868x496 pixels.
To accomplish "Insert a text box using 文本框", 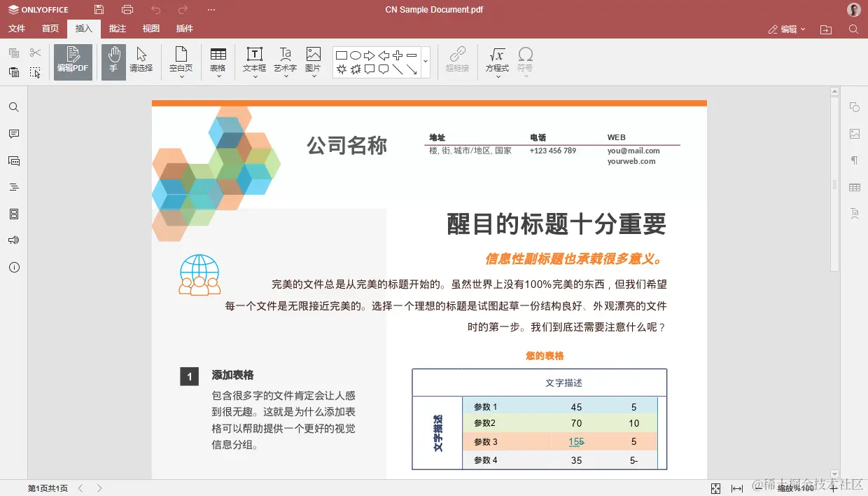I will (x=253, y=61).
